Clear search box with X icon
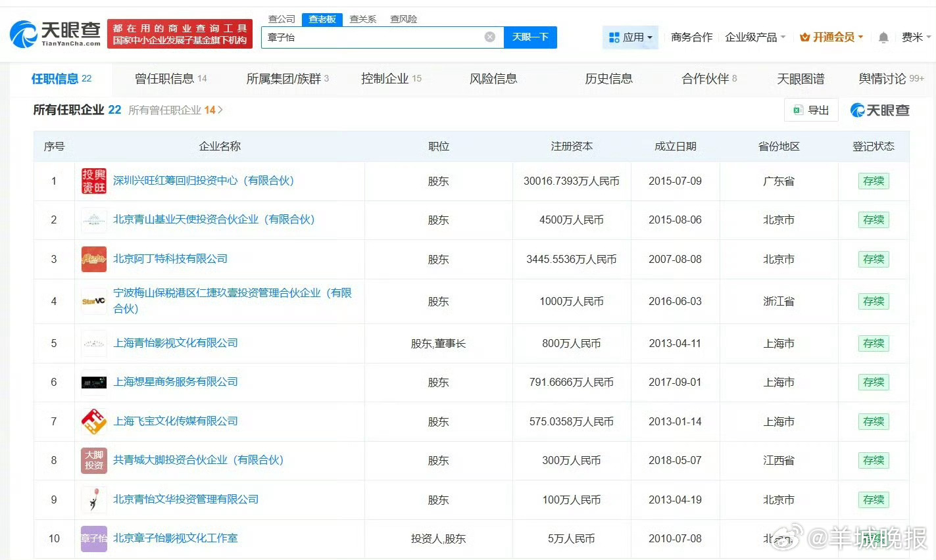Viewport: 936px width, 560px height. click(489, 37)
